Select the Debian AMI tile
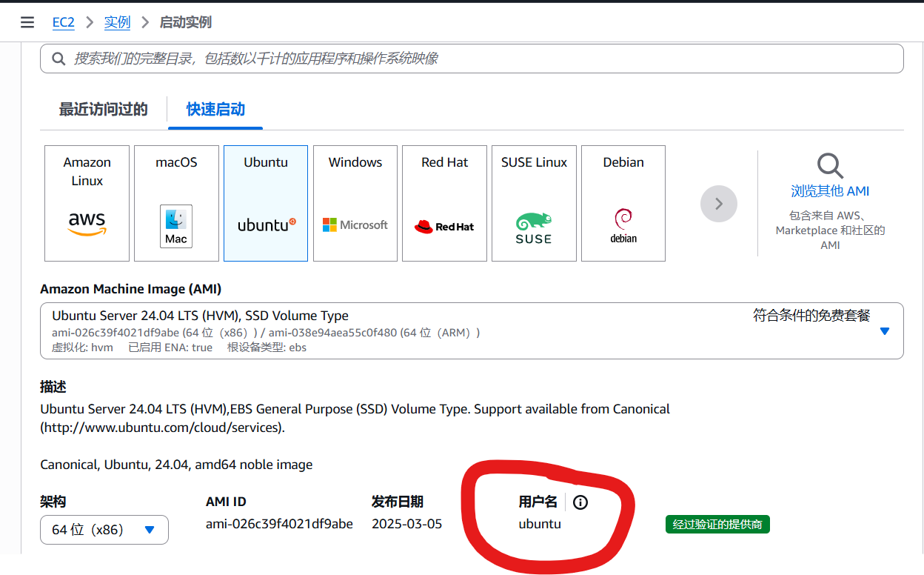Image resolution: width=924 pixels, height=575 pixels. 623,203
